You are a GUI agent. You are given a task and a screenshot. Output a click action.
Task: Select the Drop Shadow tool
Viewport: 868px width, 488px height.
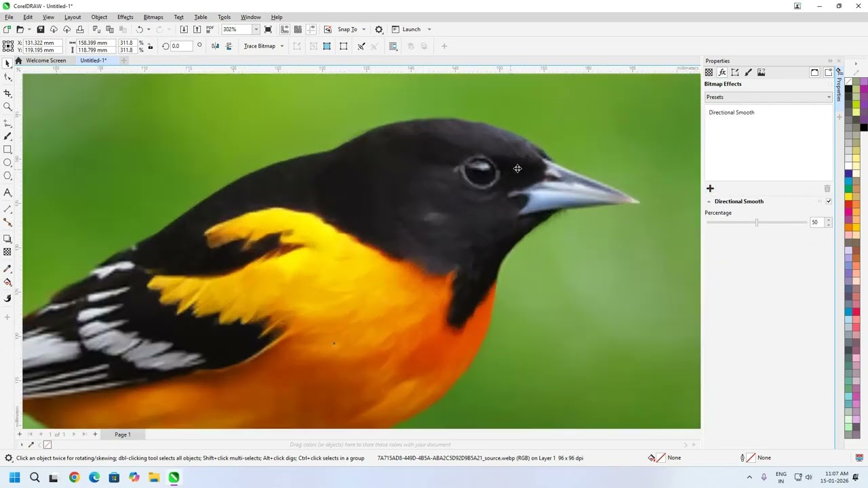[x=7, y=239]
